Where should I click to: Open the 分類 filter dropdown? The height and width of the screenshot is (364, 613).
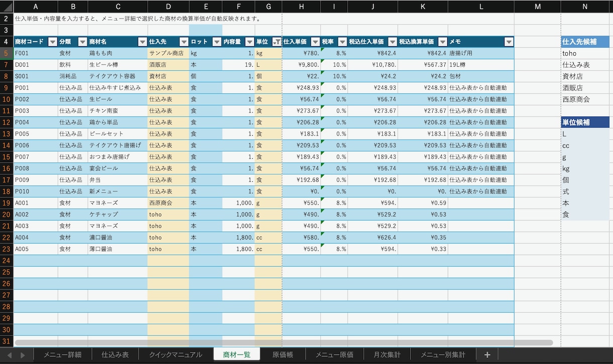[x=82, y=42]
